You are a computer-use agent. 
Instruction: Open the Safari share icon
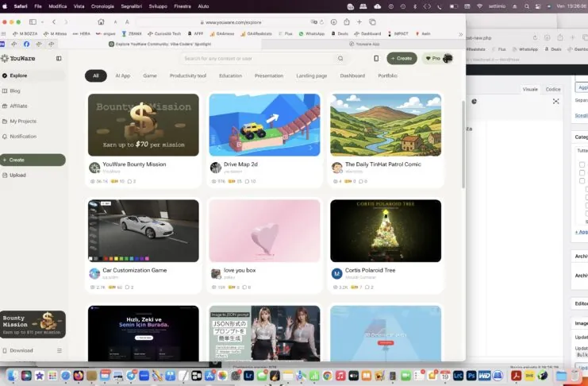[347, 21]
